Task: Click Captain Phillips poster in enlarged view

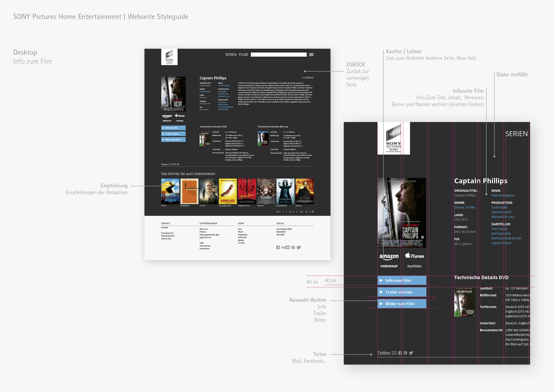Action: [402, 213]
